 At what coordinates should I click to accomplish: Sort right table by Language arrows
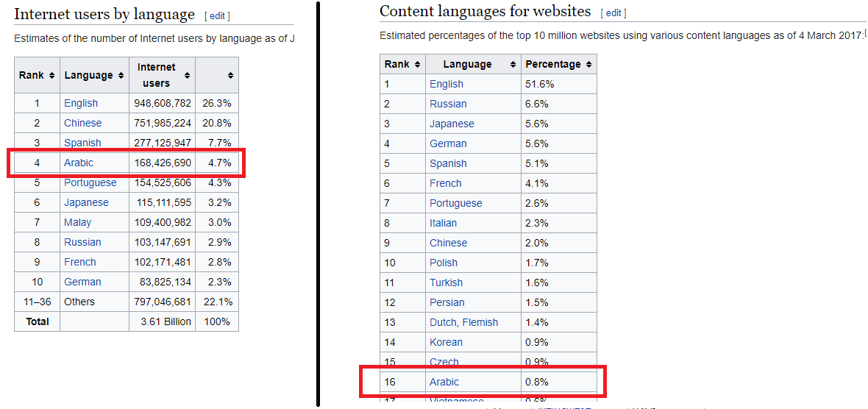(x=513, y=65)
